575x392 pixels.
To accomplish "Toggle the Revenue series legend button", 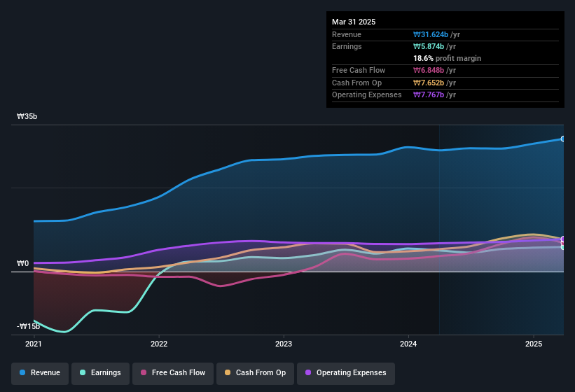I will (40, 373).
